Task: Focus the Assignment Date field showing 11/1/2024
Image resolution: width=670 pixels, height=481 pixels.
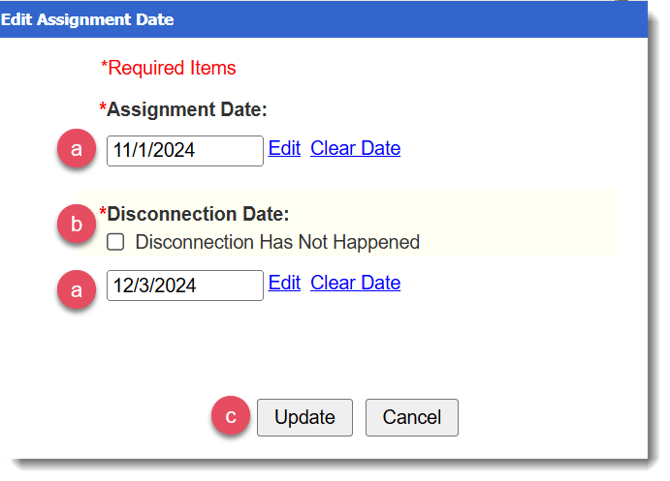Action: point(184,150)
